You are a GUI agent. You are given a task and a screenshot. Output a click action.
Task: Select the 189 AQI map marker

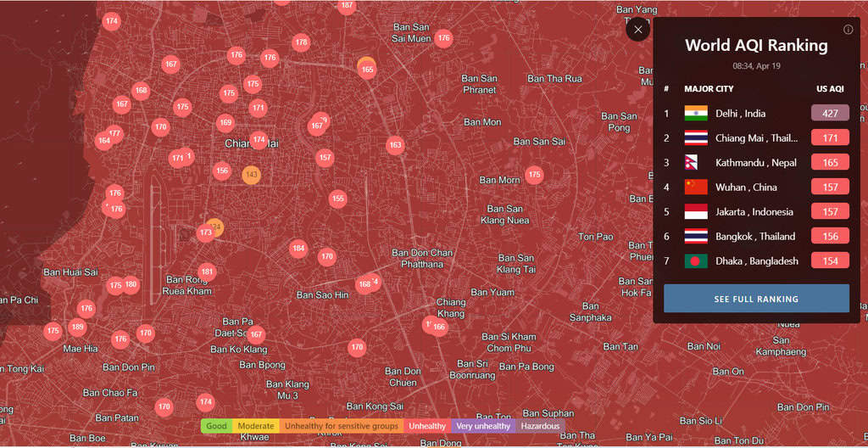[78, 328]
